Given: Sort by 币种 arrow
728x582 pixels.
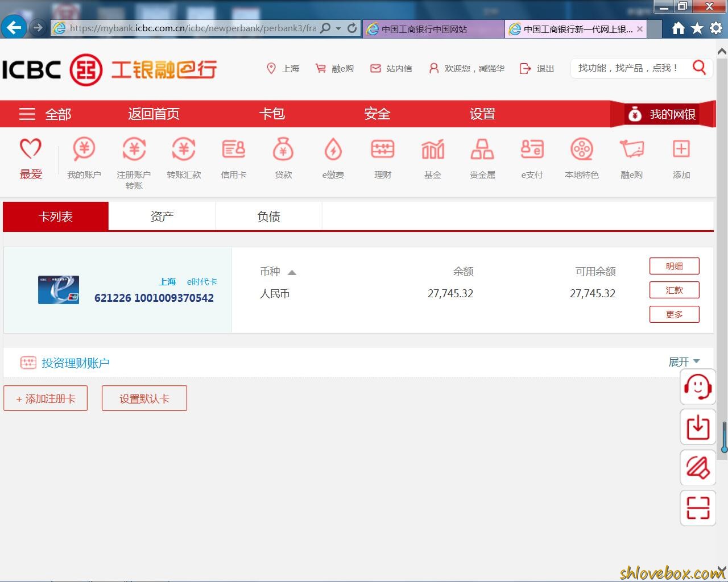Looking at the screenshot, I should point(292,272).
